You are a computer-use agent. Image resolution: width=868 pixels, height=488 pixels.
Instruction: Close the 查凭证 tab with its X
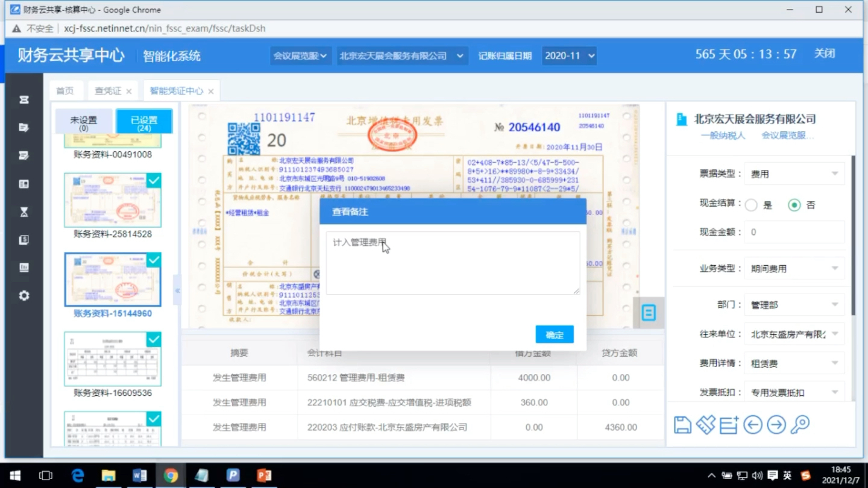pos(128,92)
